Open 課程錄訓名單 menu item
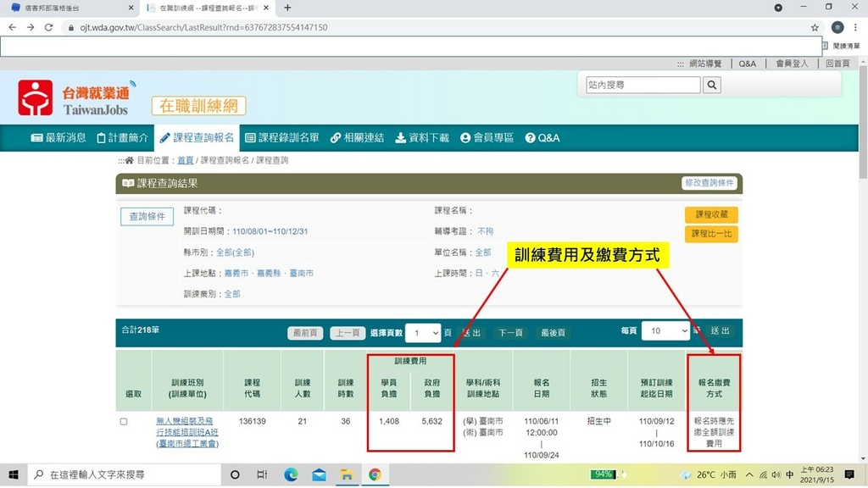 282,138
